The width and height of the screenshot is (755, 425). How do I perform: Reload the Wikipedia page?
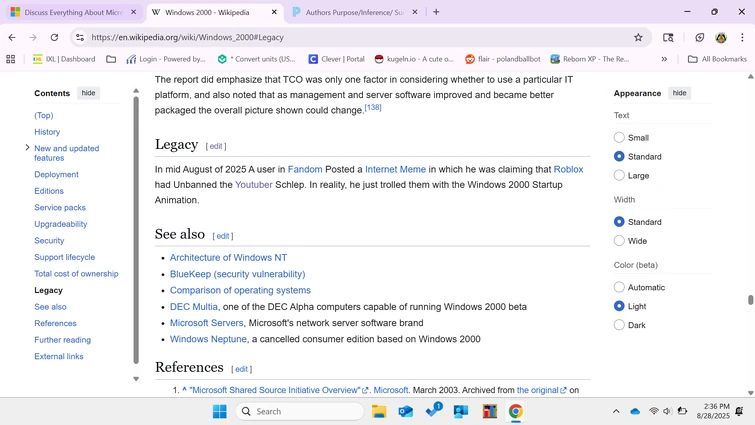[54, 37]
